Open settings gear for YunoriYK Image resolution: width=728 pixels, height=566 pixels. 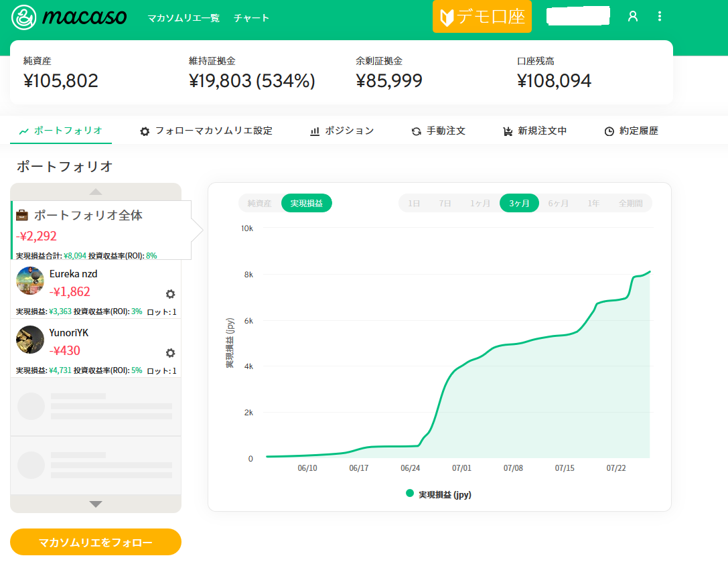point(170,353)
